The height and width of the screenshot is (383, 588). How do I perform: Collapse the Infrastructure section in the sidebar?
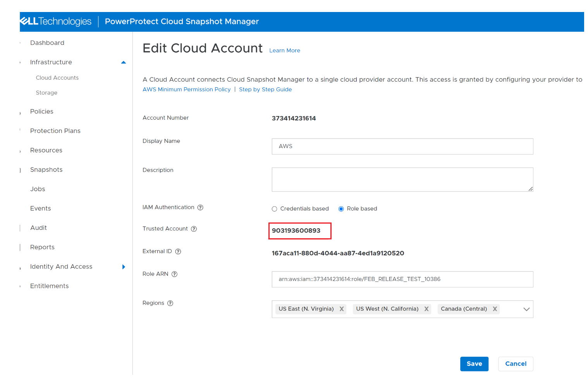(123, 62)
